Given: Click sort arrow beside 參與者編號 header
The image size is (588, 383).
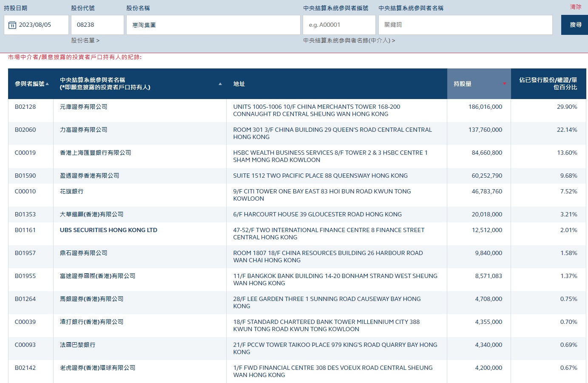Looking at the screenshot, I should (47, 84).
